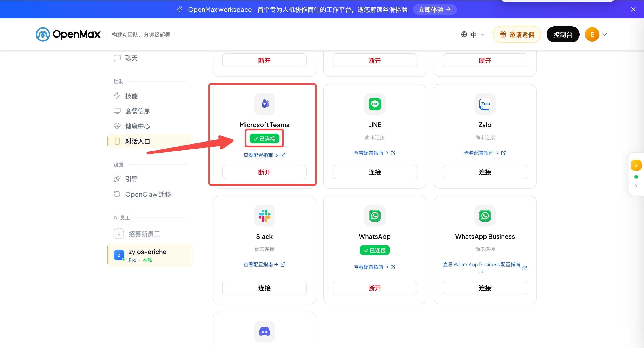Click 断开 in top-right partial card
This screenshot has width=644, height=348.
click(485, 60)
